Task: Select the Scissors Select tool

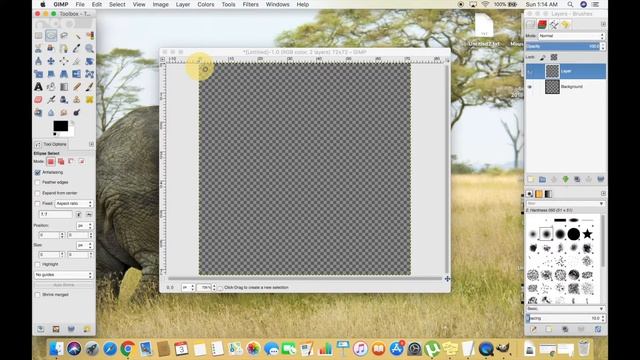Action: pyautogui.click(x=38, y=49)
